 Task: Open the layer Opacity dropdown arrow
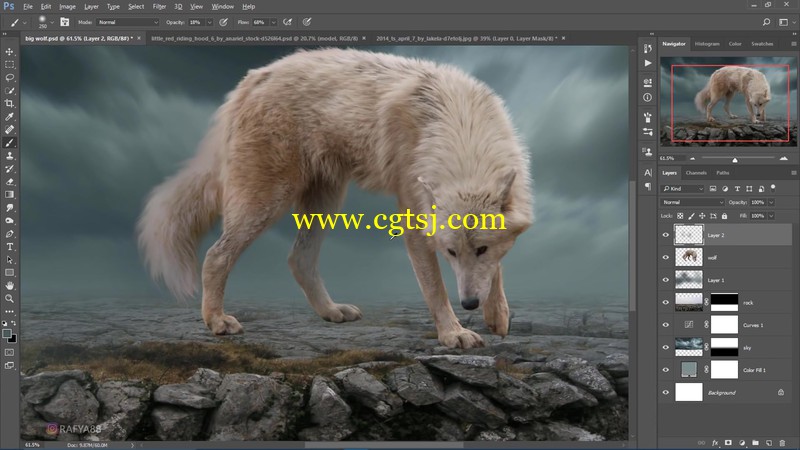(x=771, y=203)
